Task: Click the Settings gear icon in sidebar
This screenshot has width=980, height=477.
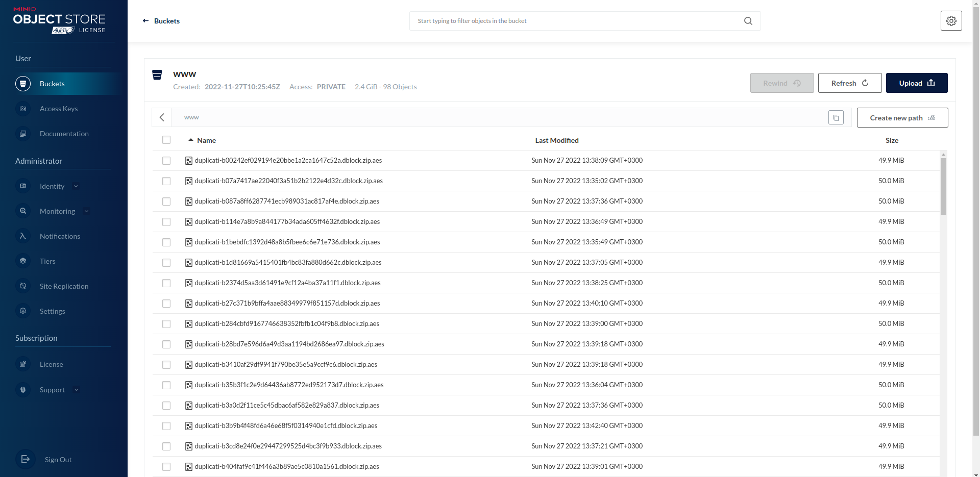Action: (23, 311)
